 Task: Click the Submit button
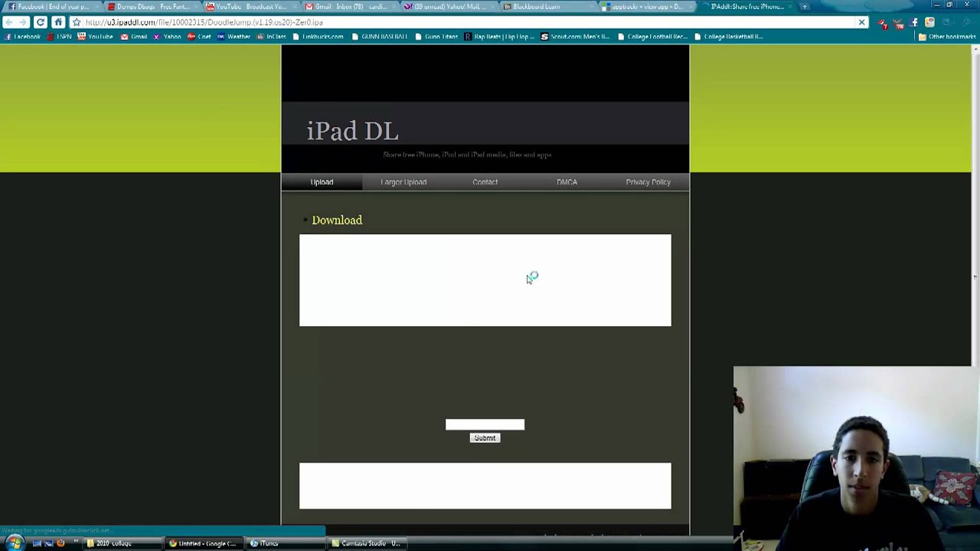[485, 438]
